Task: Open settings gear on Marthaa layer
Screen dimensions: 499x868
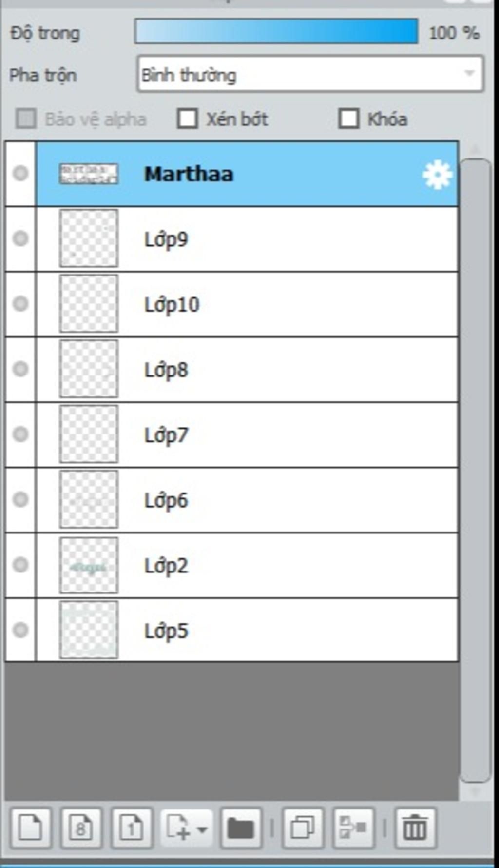Action: [437, 175]
